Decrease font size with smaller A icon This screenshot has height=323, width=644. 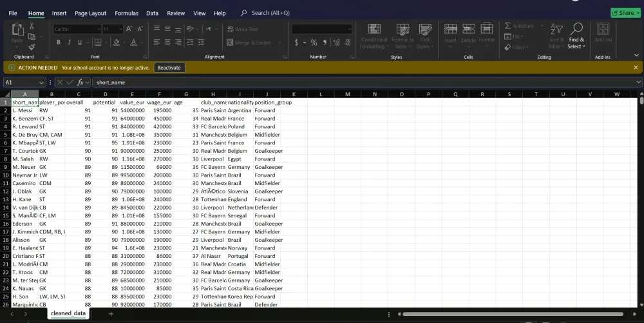coord(140,29)
